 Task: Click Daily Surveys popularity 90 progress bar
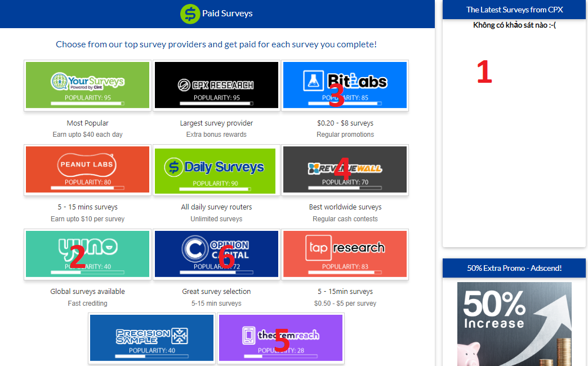215,189
